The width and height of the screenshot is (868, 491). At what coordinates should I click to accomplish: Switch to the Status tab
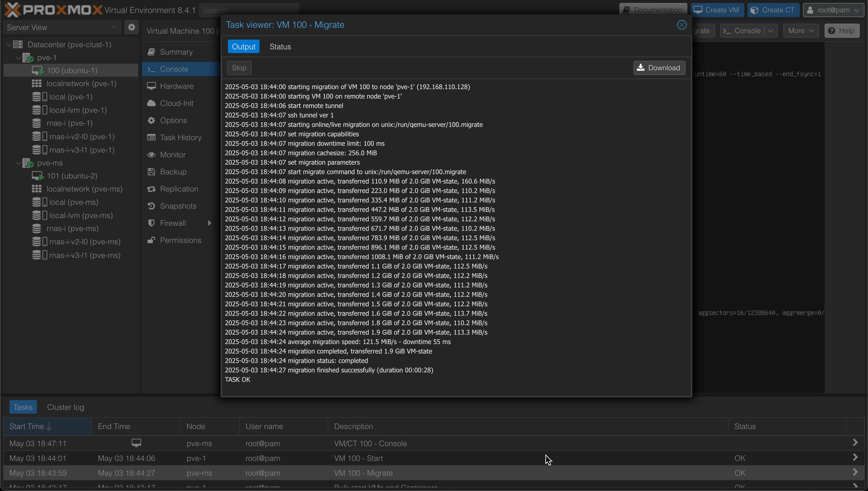pos(280,47)
